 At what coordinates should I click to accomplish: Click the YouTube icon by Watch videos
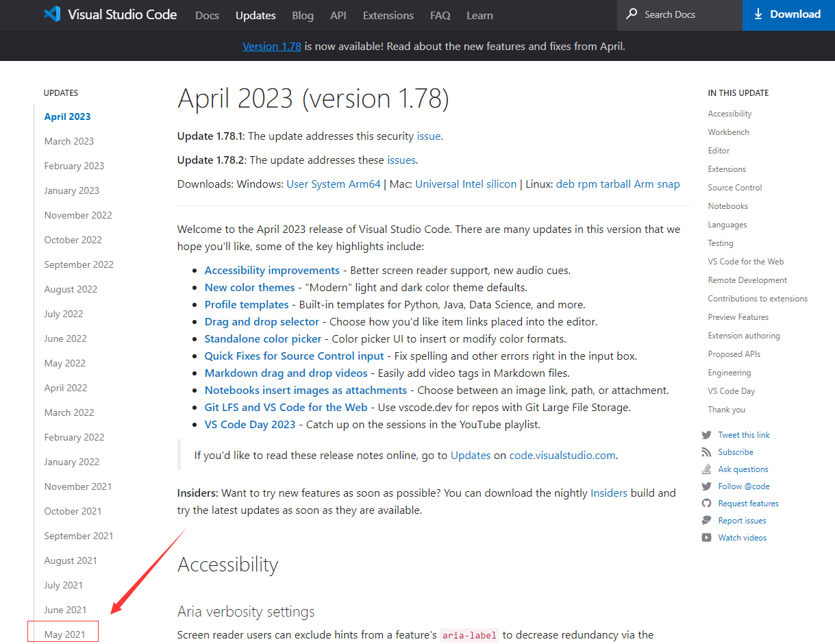(706, 538)
